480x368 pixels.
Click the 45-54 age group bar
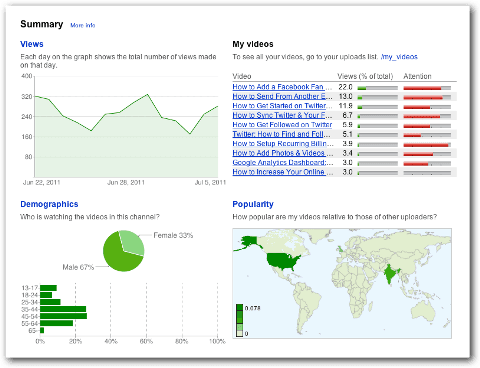tap(63, 316)
